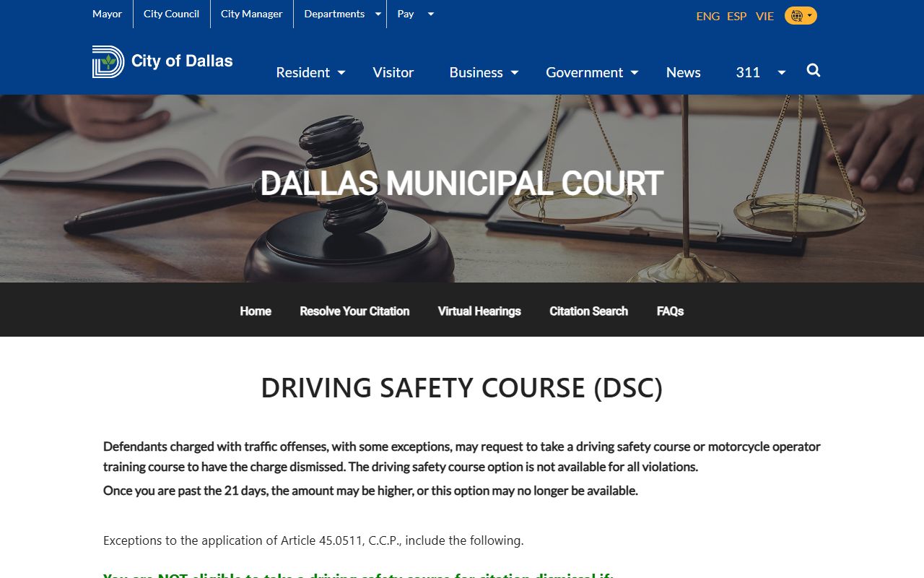
Task: Expand the Departments dropdown arrow
Action: [378, 14]
